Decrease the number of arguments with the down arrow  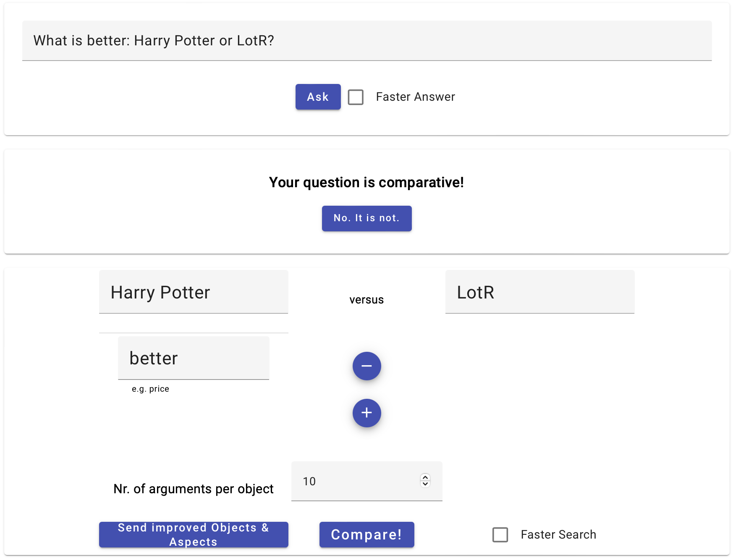pyautogui.click(x=425, y=484)
